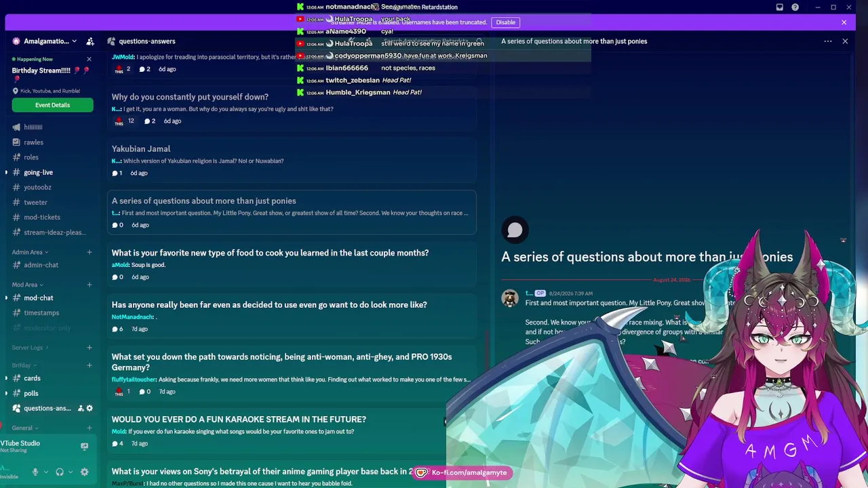
Task: Click the invite people icon near server name
Action: pyautogui.click(x=90, y=41)
